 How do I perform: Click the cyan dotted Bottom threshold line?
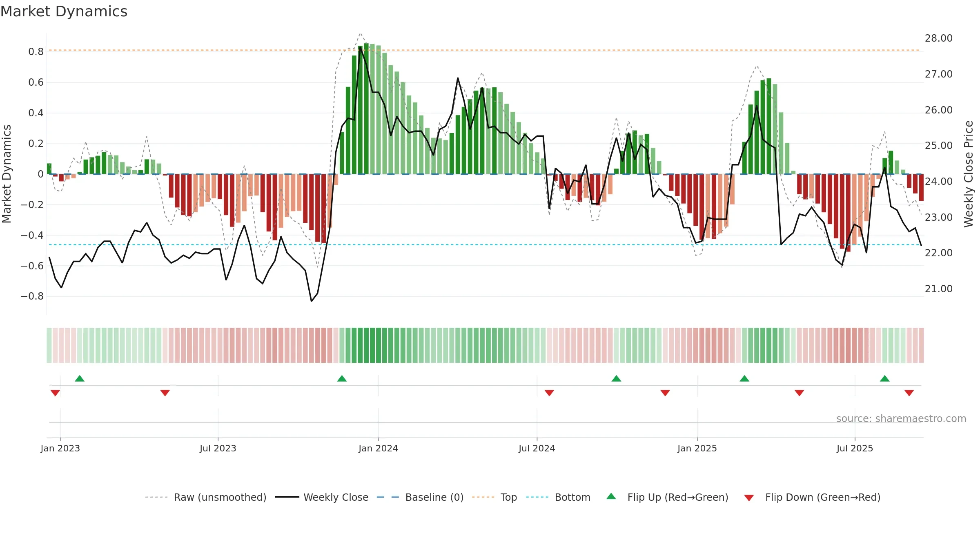[484, 244]
